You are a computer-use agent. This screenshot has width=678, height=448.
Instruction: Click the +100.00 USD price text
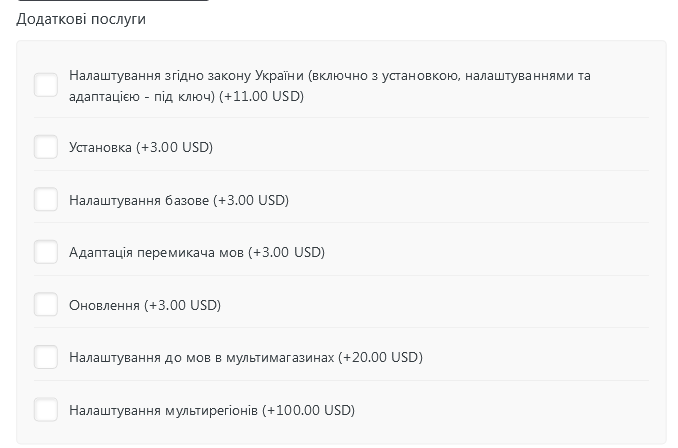[309, 410]
